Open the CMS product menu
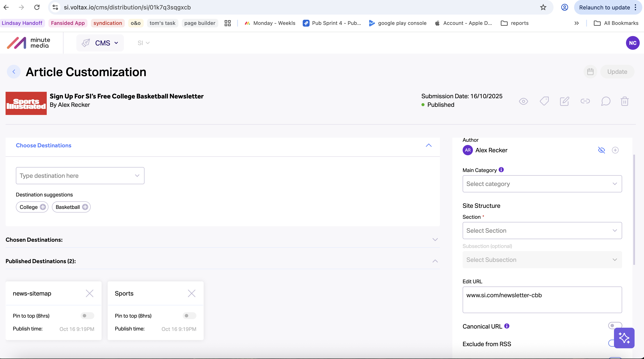The height and width of the screenshot is (359, 644). (x=100, y=43)
